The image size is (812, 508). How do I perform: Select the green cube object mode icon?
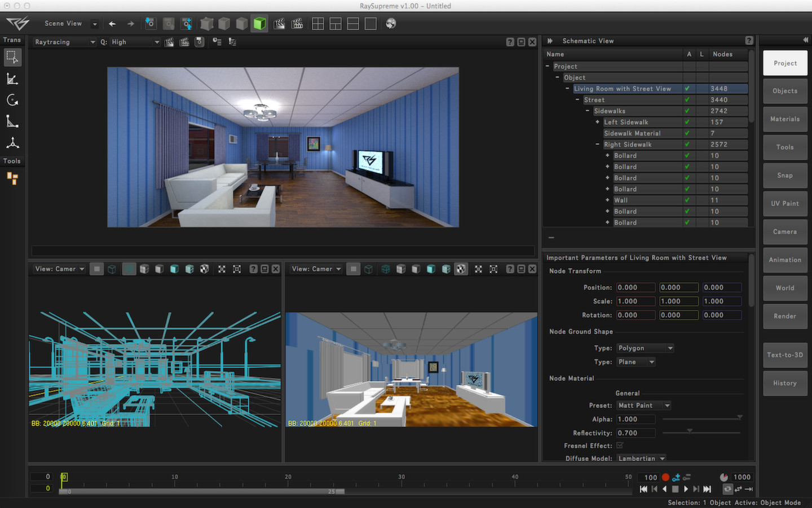259,24
